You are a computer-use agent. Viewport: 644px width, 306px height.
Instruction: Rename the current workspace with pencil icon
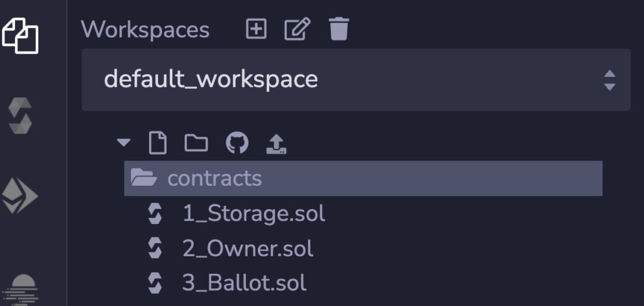click(297, 29)
